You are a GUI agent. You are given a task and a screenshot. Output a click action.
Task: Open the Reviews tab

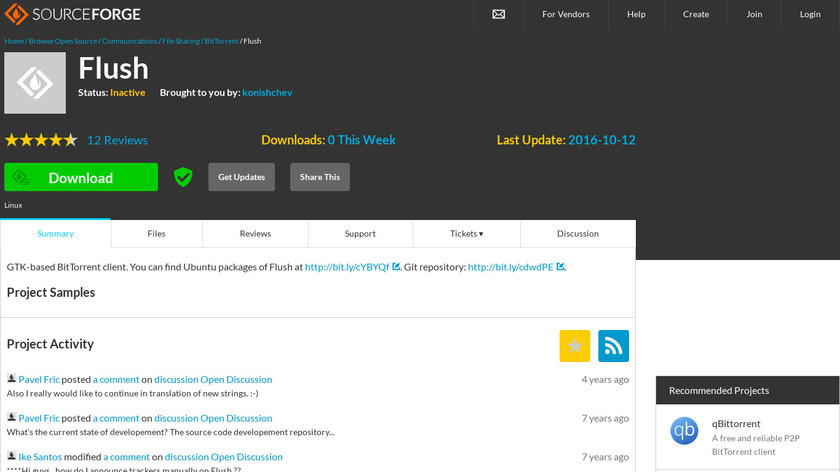pyautogui.click(x=255, y=234)
